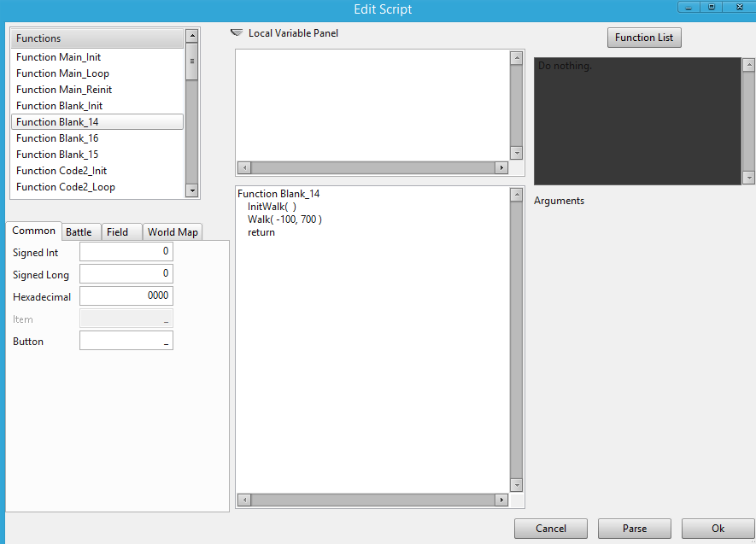Viewport: 756px width, 544px height.
Task: Focus the Signed Long input field
Action: (126, 273)
